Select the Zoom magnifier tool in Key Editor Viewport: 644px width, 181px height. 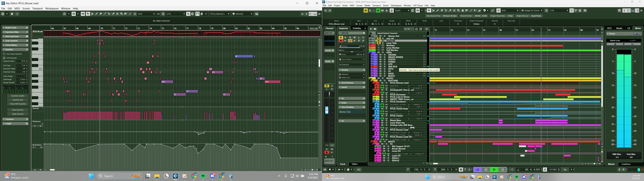point(121,14)
